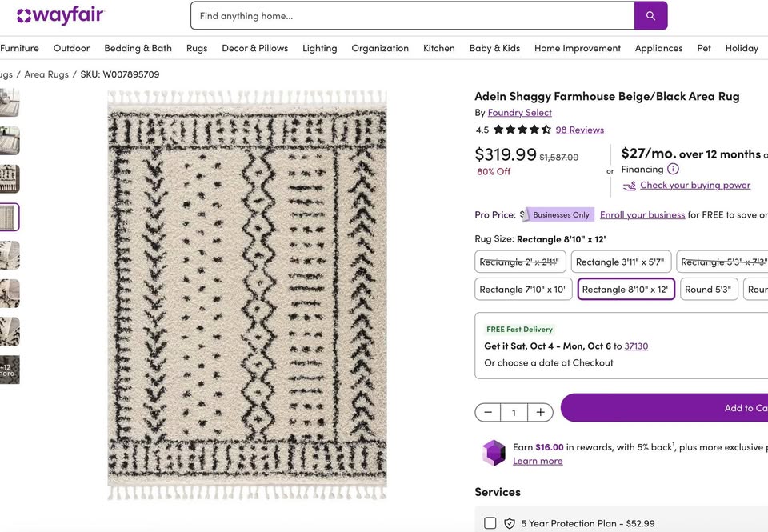This screenshot has height=532, width=768.
Task: Open the Furniture menu
Action: pos(19,48)
